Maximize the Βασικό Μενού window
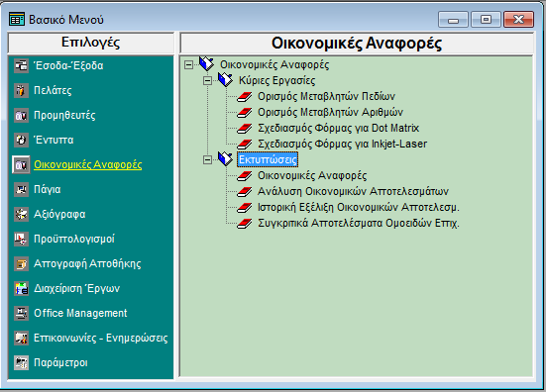This screenshot has height=392, width=546. click(x=486, y=19)
